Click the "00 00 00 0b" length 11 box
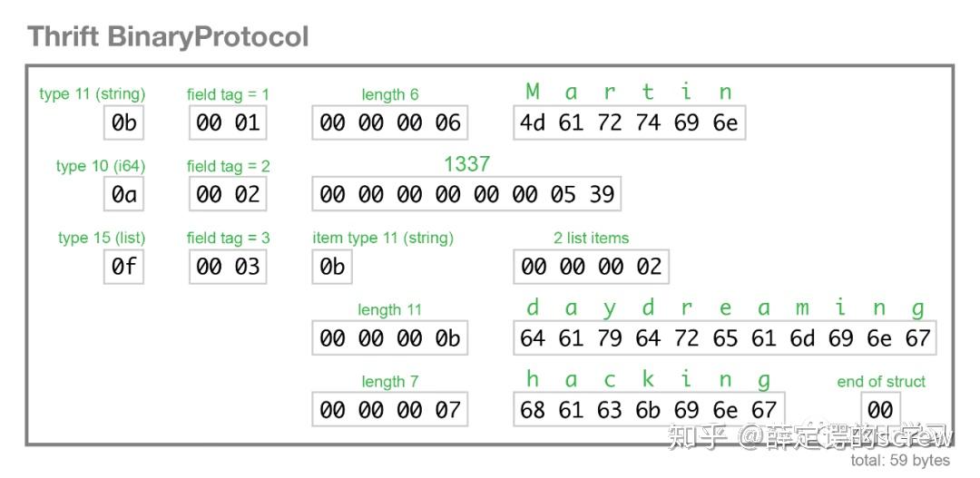Viewport: 980px width, 478px height. tap(390, 338)
